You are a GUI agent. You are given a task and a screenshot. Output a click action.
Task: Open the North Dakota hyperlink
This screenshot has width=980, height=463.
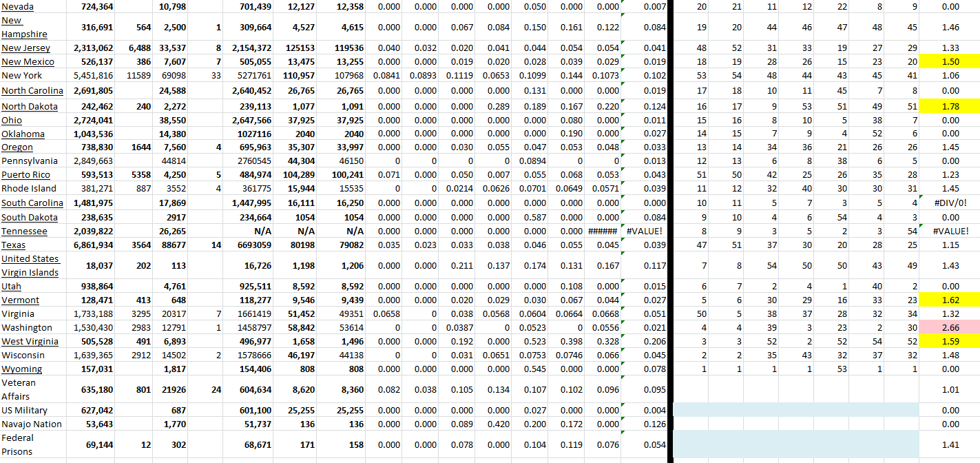pyautogui.click(x=30, y=106)
